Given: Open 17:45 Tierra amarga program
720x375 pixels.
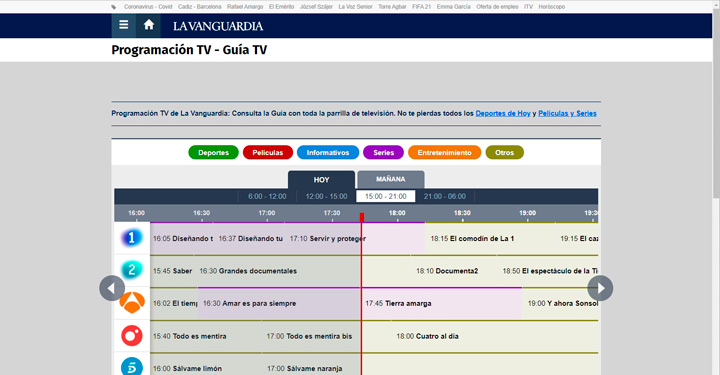Looking at the screenshot, I should 442,303.
